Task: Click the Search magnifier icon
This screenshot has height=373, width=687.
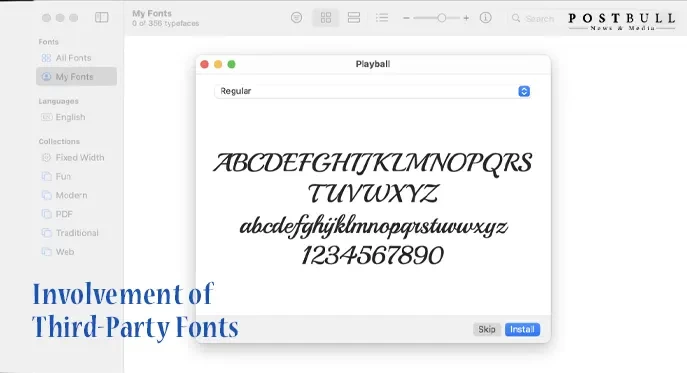Action: point(516,18)
